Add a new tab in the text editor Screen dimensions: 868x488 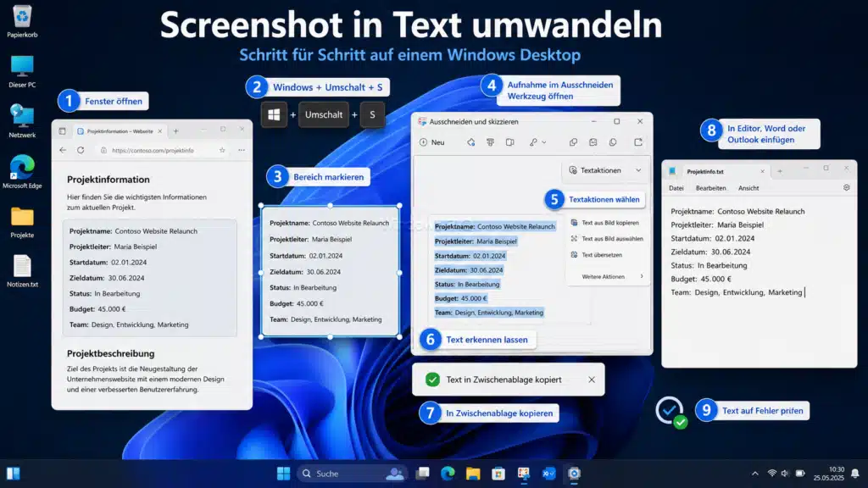[780, 171]
